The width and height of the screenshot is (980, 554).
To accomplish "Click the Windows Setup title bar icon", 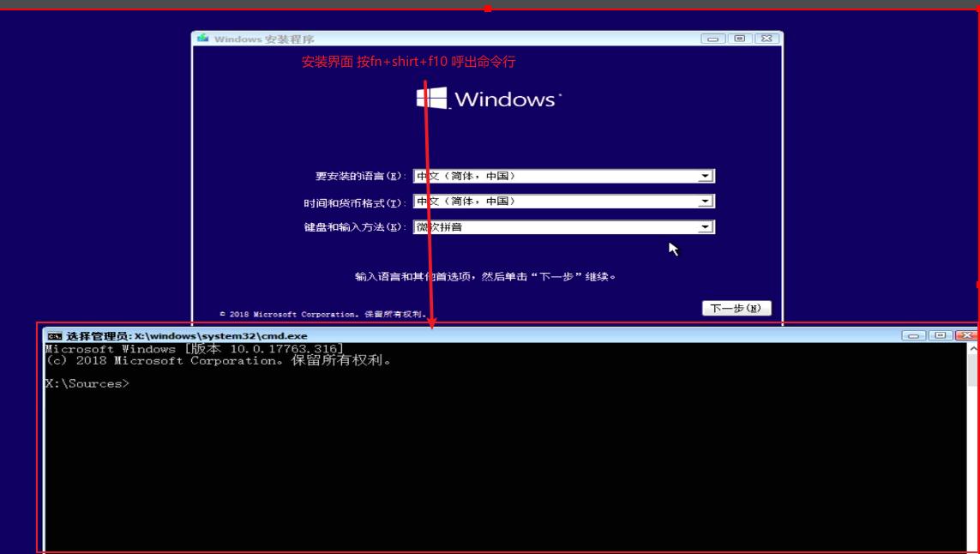I will (x=202, y=38).
